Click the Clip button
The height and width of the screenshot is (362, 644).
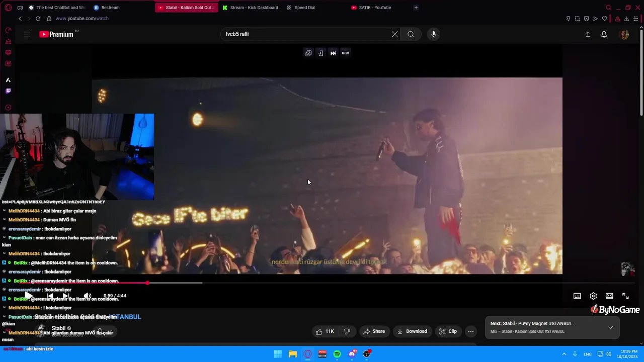click(x=448, y=331)
